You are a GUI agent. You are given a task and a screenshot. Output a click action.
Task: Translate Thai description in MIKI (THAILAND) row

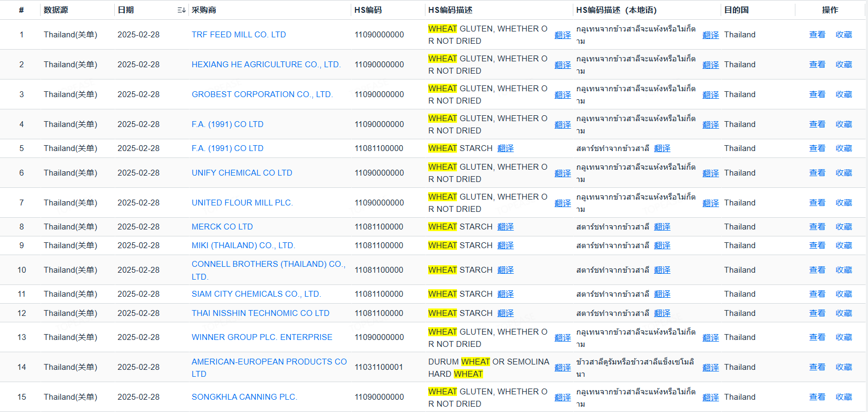coord(662,245)
